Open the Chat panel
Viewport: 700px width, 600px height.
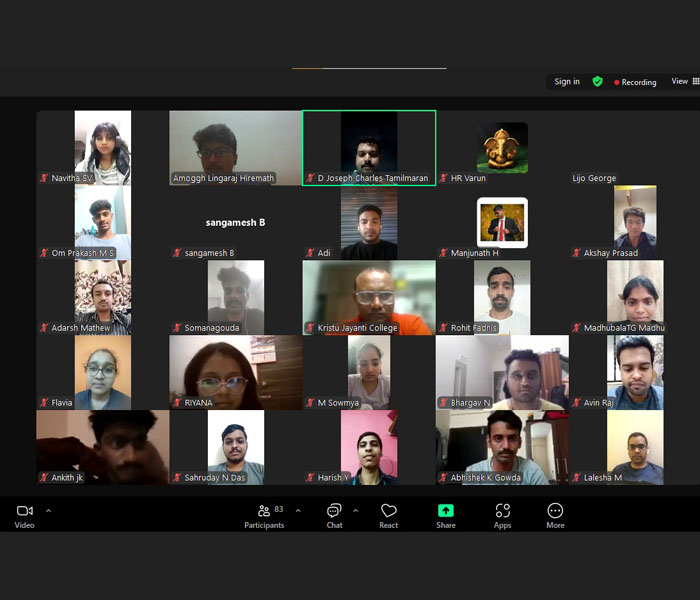(x=334, y=511)
